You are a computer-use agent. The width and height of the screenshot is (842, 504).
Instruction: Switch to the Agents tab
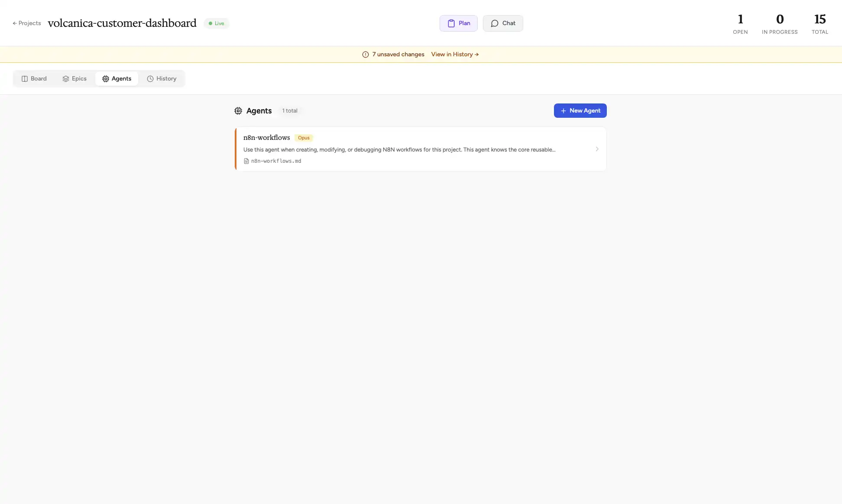pyautogui.click(x=117, y=78)
